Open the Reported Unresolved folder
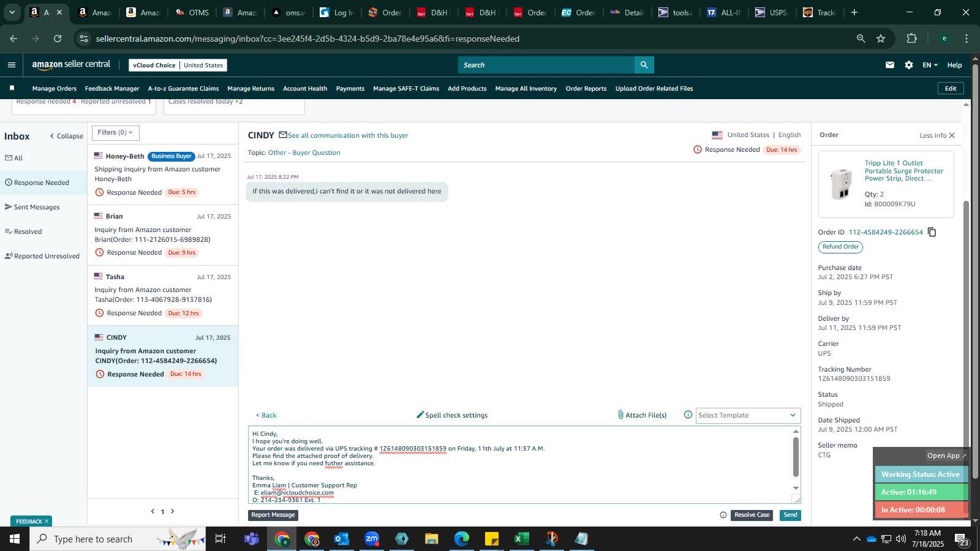The image size is (980, 551). click(x=43, y=256)
